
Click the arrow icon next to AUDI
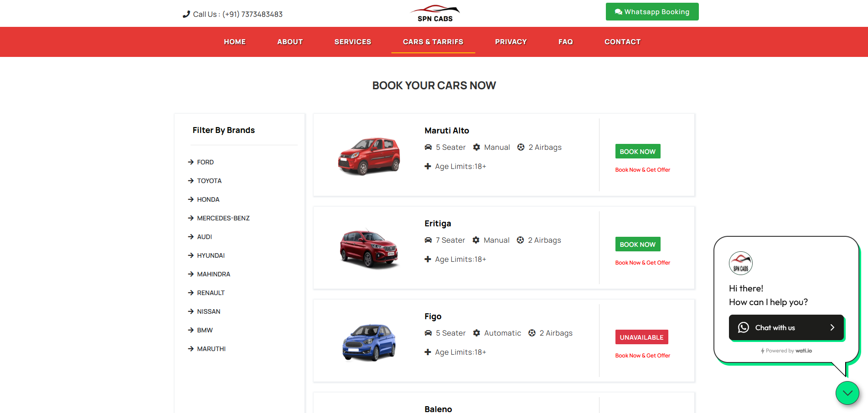(191, 237)
